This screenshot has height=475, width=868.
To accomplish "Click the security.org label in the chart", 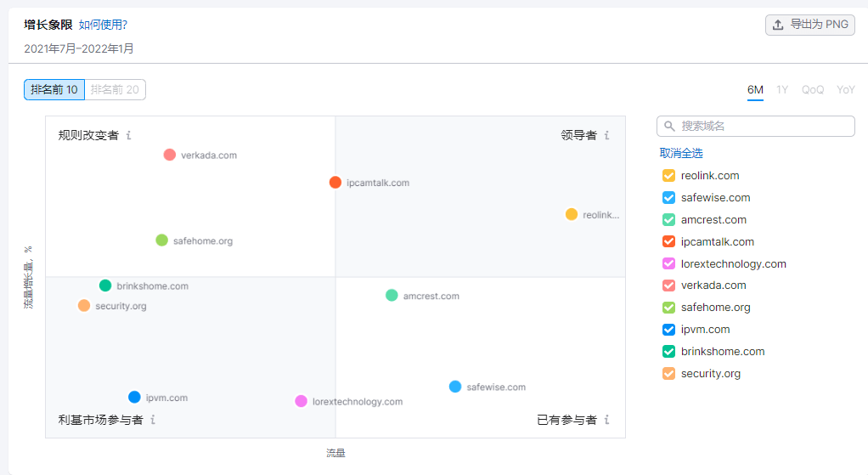I will [x=121, y=306].
